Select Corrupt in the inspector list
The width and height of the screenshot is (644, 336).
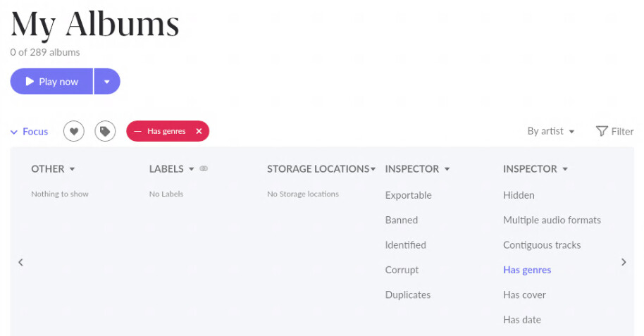pyautogui.click(x=402, y=270)
